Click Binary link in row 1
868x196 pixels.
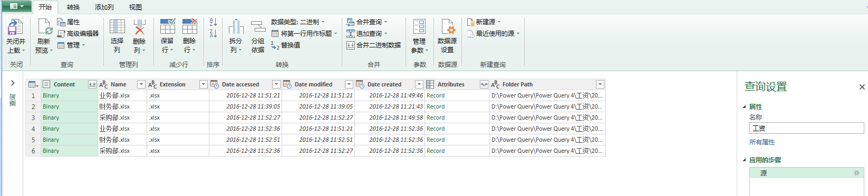[51, 95]
